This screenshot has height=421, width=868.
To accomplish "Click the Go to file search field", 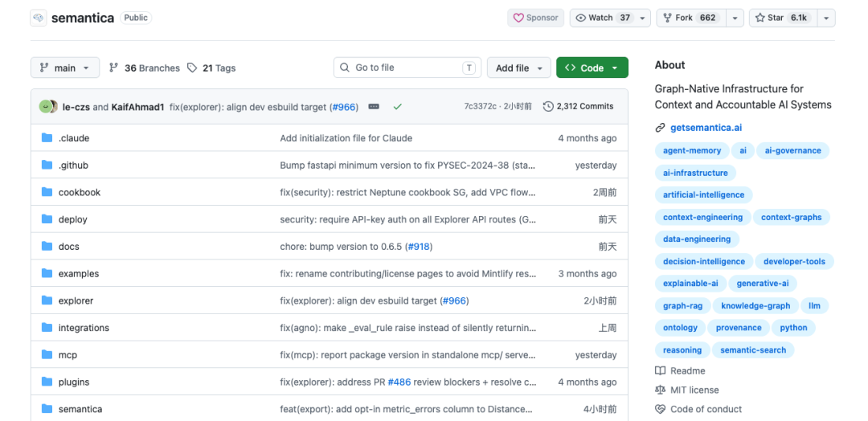I will (407, 67).
